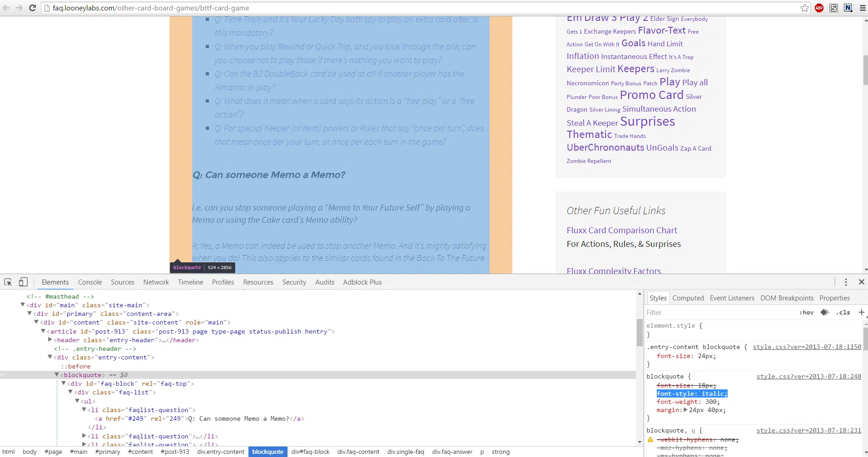Expand the header entry-header node
The image size is (868, 457).
point(50,340)
